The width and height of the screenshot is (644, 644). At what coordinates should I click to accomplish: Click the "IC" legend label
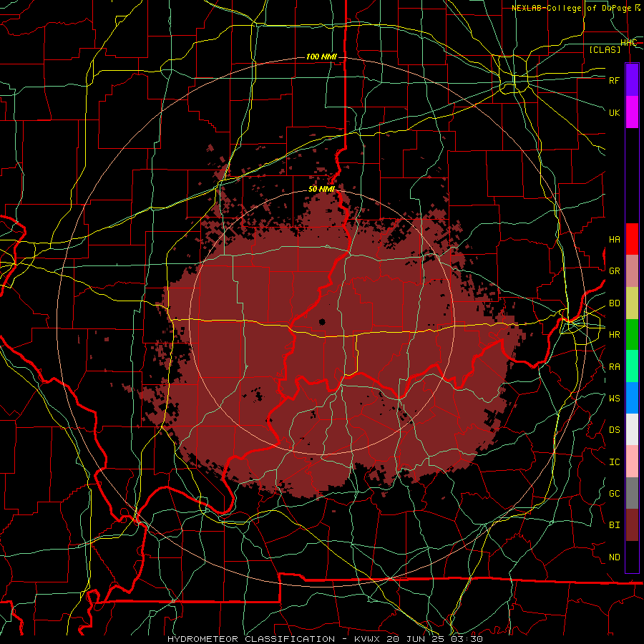click(x=614, y=462)
